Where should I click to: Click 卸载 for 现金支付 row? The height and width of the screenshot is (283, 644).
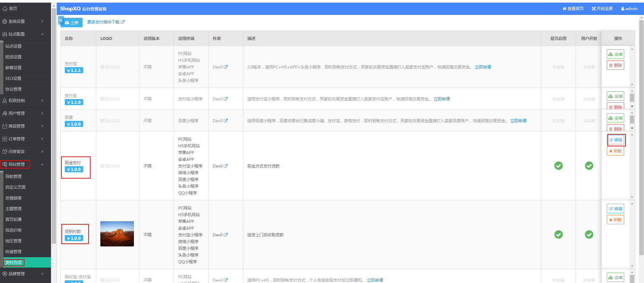coord(615,151)
